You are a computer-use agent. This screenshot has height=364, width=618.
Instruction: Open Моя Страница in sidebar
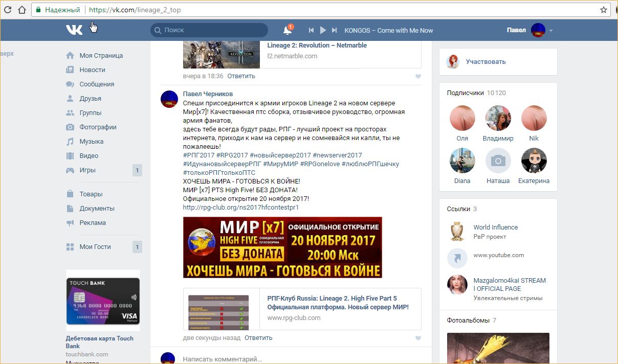tap(101, 55)
